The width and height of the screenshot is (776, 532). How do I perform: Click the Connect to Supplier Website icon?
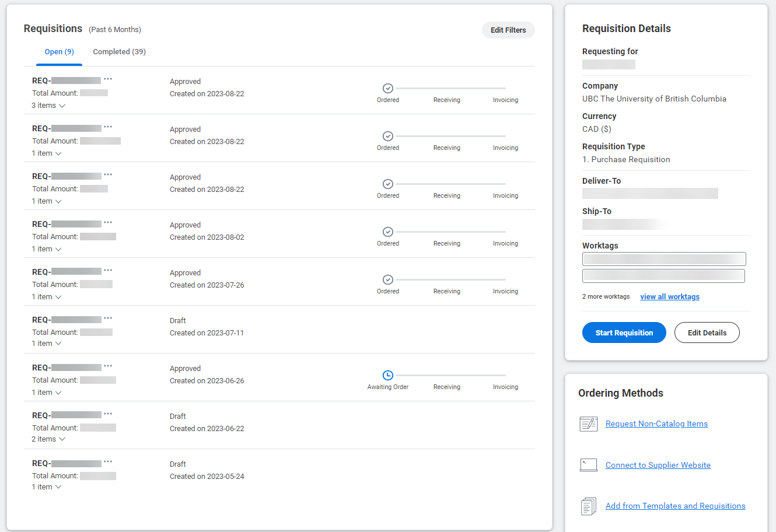[589, 465]
